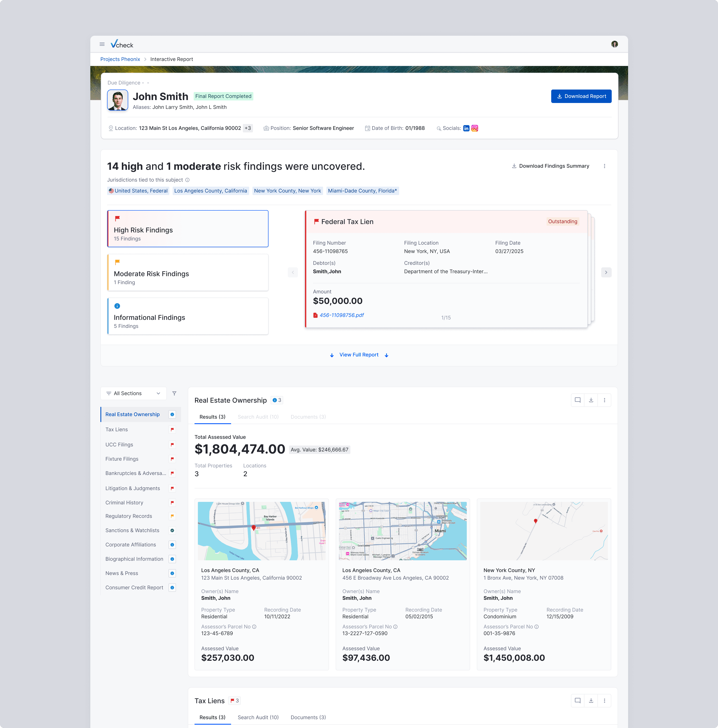Open the Instagram social icon
This screenshot has height=728, width=718.
(x=475, y=128)
